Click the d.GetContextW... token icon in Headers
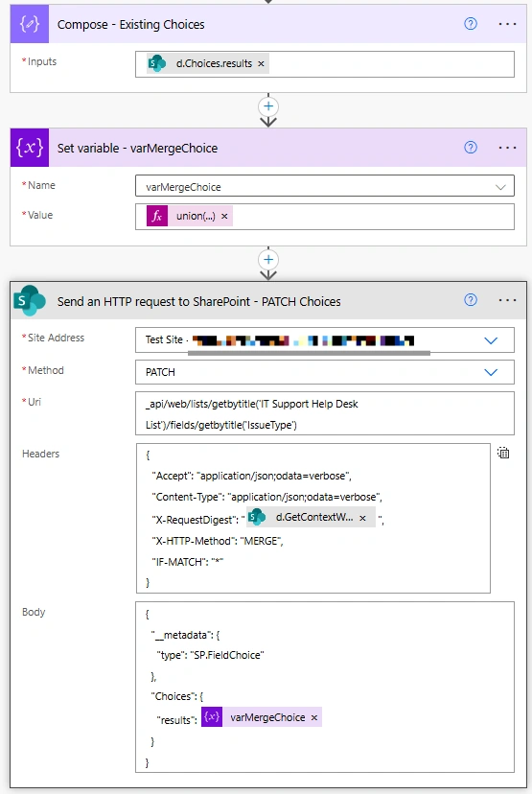 pos(257,517)
